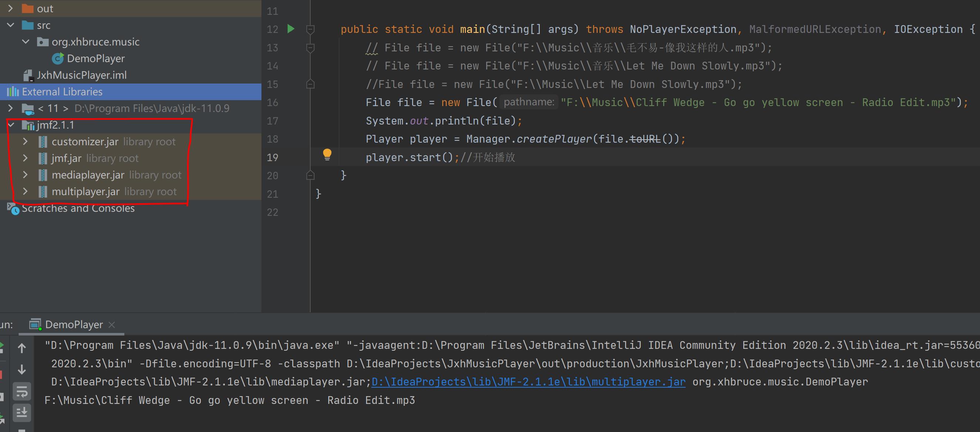The width and height of the screenshot is (980, 432).
Task: Fold comment block at line 13
Action: click(x=310, y=48)
